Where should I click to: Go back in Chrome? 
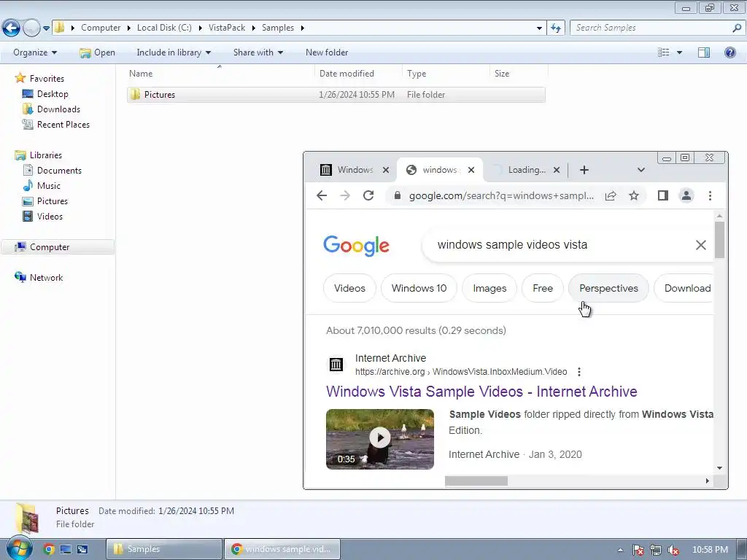[322, 195]
